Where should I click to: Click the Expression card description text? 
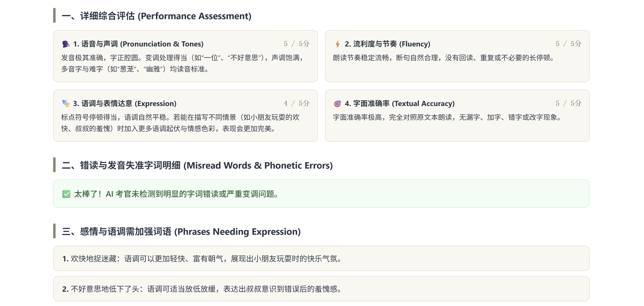[x=181, y=123]
